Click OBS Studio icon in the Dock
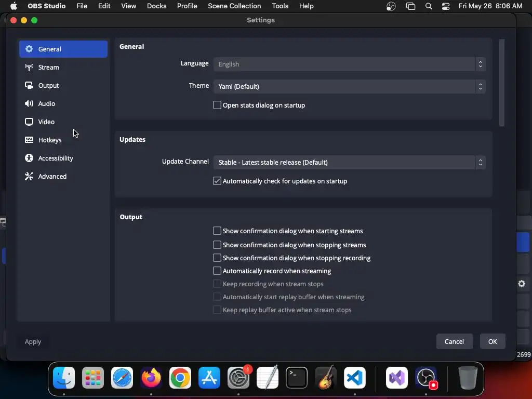This screenshot has width=532, height=399. 426,378
